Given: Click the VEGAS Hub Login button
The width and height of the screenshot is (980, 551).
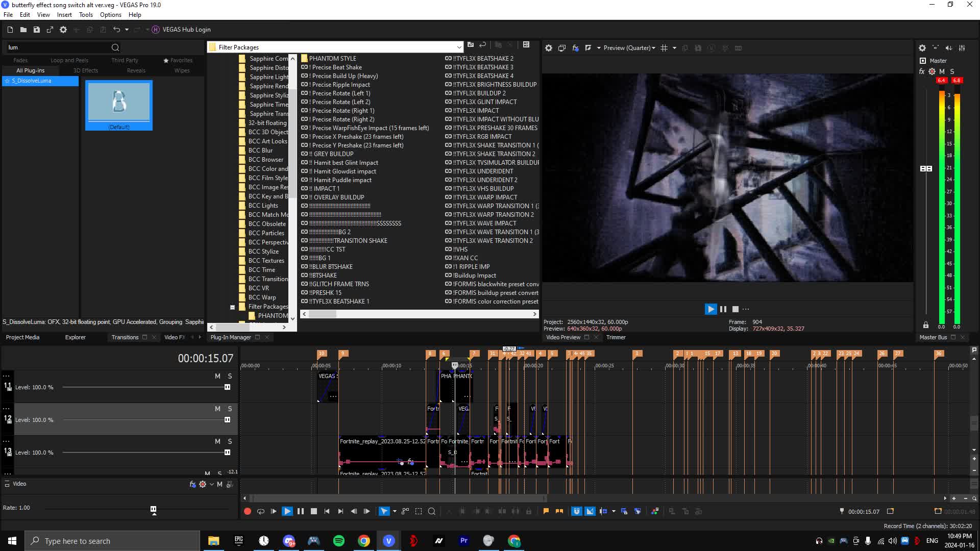Looking at the screenshot, I should tap(181, 29).
